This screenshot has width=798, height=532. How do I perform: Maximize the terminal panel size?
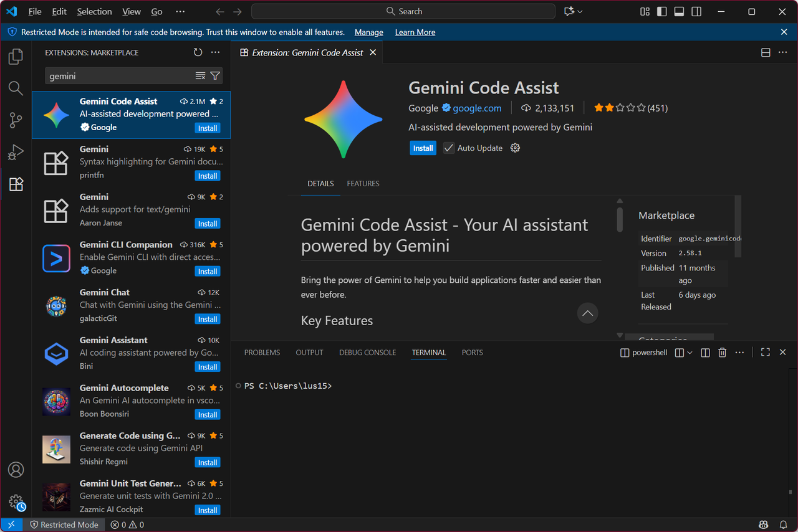pyautogui.click(x=766, y=353)
